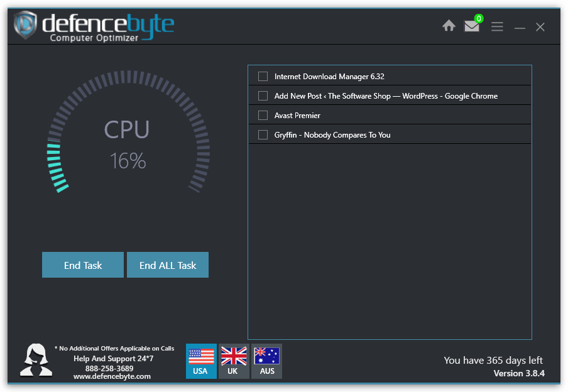Viewport: 568px width, 392px height.
Task: Click the home icon in the top bar
Action: click(x=449, y=26)
